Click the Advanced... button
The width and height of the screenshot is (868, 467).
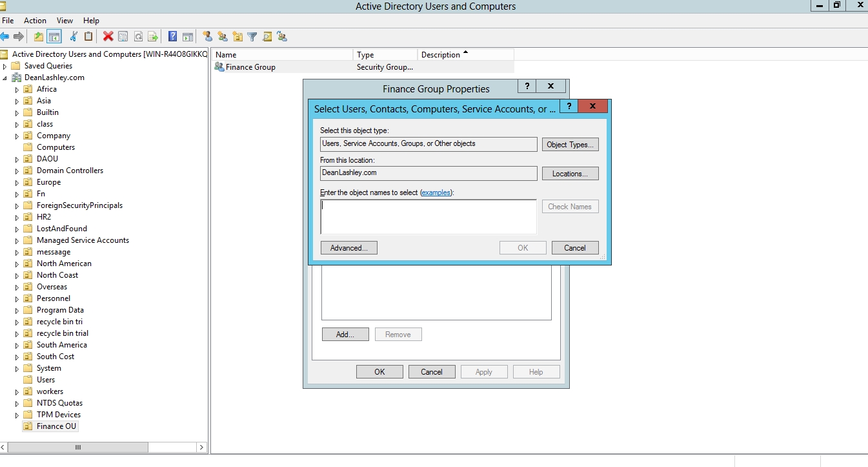coord(348,248)
